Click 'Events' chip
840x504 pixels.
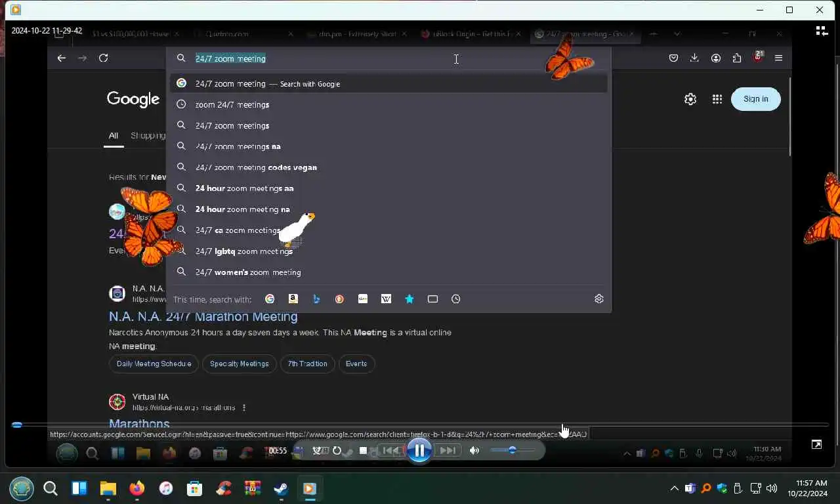(x=356, y=364)
